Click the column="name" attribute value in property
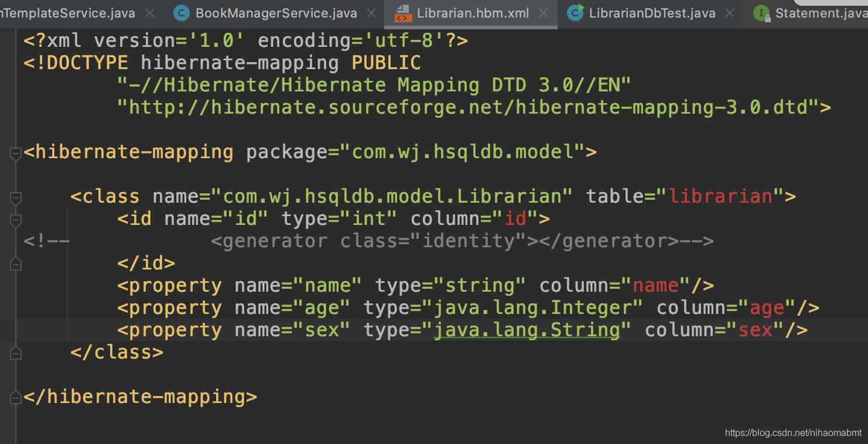 click(655, 285)
